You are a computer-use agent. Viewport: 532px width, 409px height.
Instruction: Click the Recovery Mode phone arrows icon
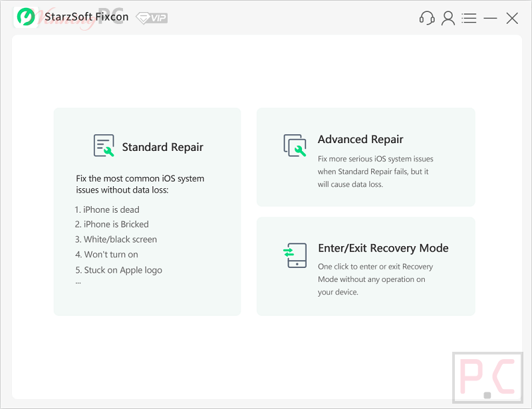(295, 255)
